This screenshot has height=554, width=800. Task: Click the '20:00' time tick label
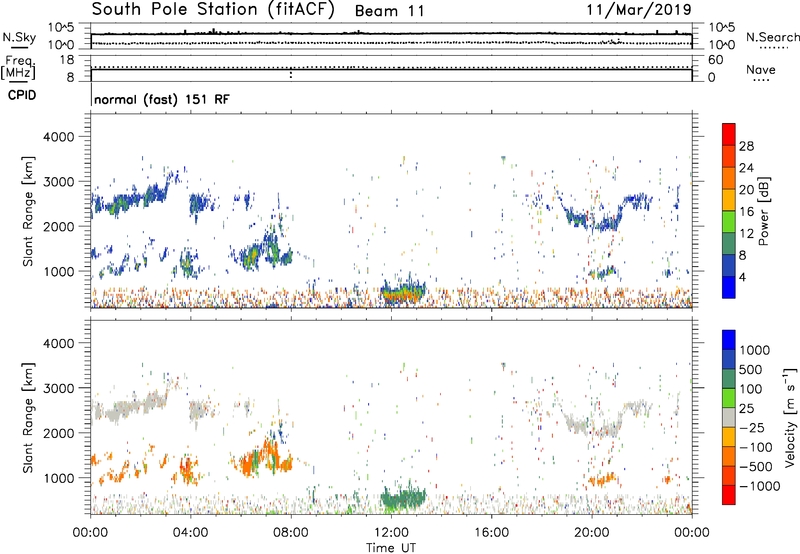point(592,533)
